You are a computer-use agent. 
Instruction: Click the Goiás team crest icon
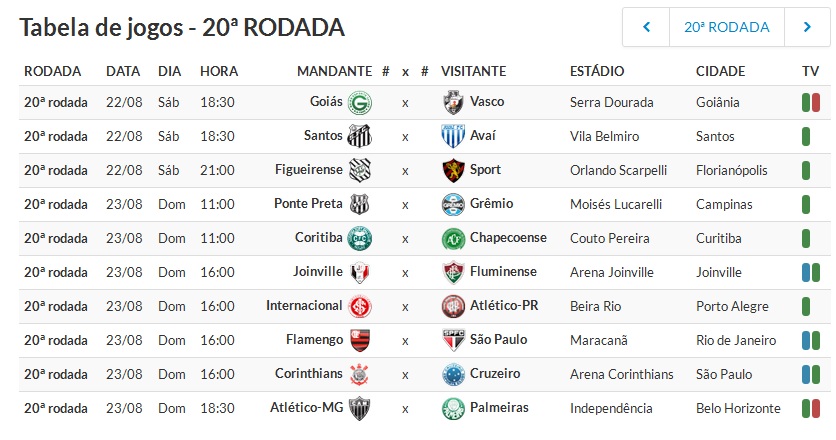[x=359, y=102]
